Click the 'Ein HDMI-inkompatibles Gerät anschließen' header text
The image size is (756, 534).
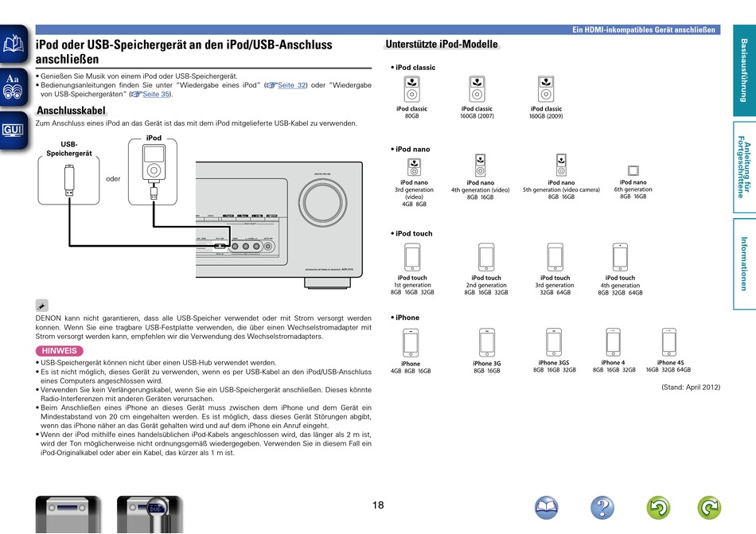(644, 30)
